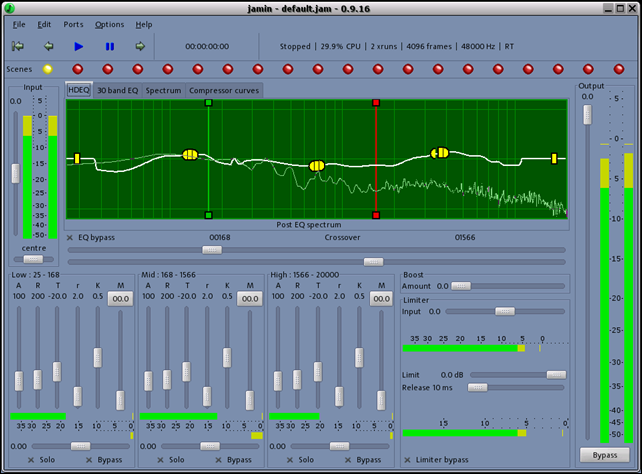Open the Ports menu
This screenshot has width=642, height=474.
(74, 24)
